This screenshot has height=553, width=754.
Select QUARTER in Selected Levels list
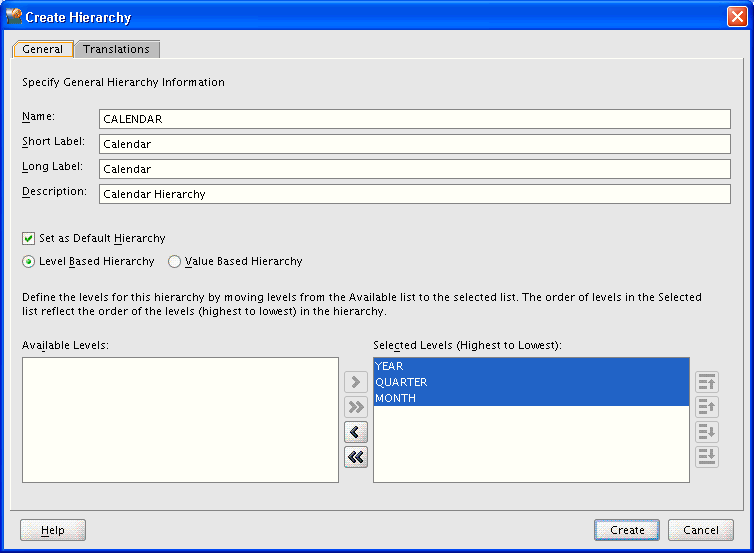pyautogui.click(x=531, y=382)
